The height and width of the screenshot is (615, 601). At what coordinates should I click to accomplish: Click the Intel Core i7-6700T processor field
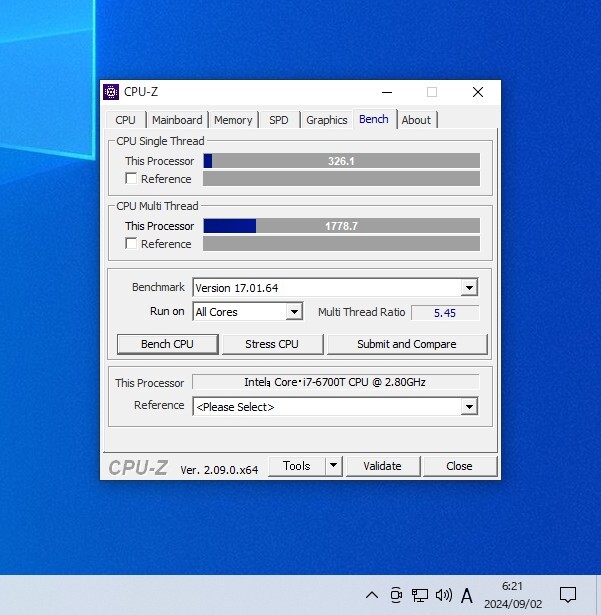point(335,382)
